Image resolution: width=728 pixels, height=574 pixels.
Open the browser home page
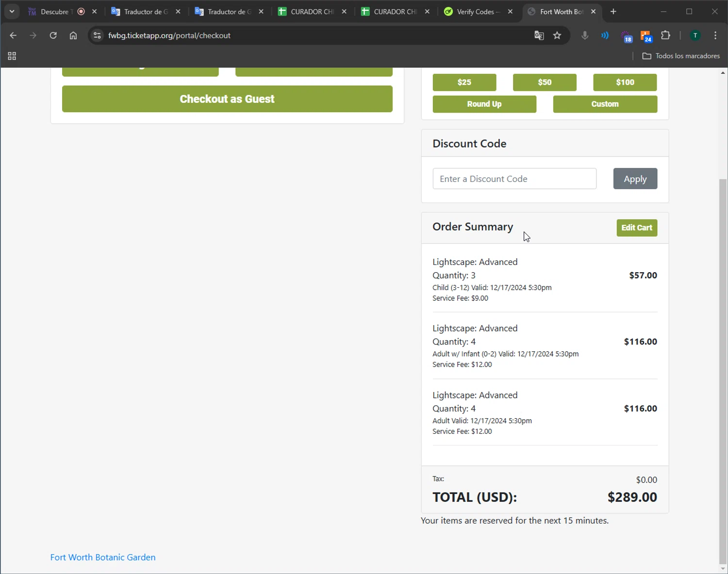tap(73, 35)
